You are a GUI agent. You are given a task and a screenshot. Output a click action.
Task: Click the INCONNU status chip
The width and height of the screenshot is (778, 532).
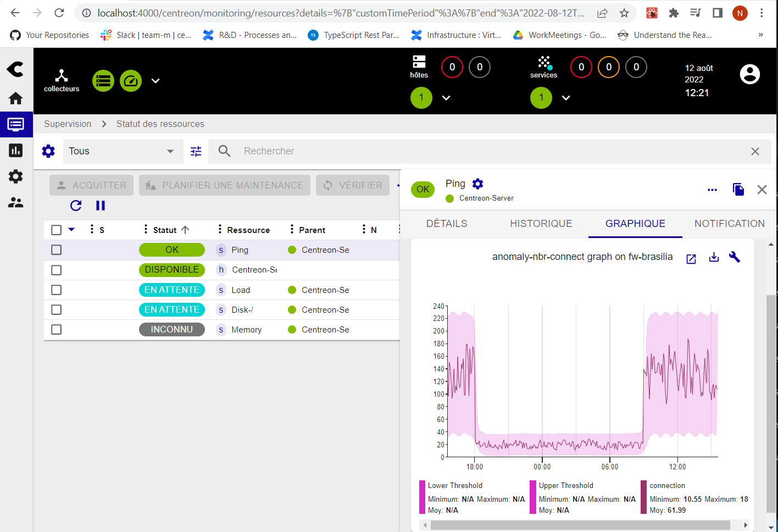(x=172, y=329)
